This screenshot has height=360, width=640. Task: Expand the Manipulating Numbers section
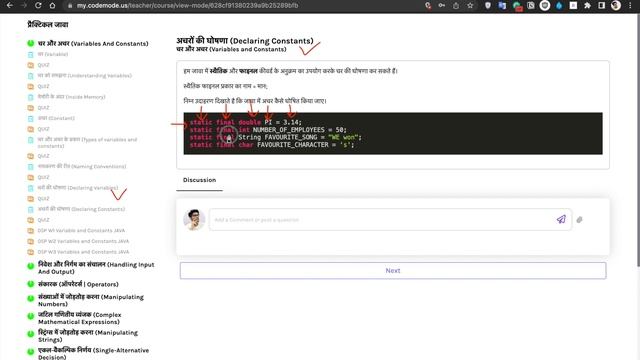(x=91, y=300)
